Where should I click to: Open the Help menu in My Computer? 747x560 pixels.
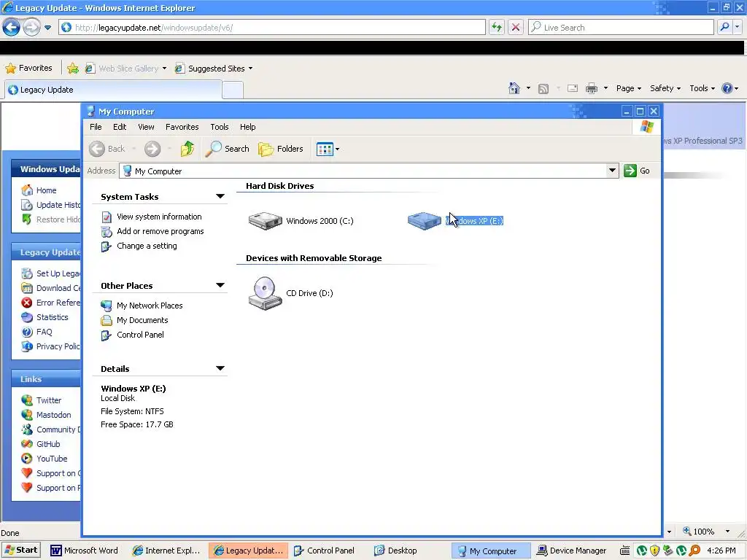click(x=247, y=127)
